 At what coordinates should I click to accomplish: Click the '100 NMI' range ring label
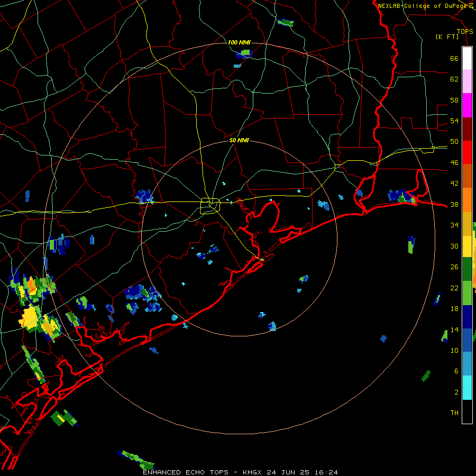pyautogui.click(x=239, y=42)
